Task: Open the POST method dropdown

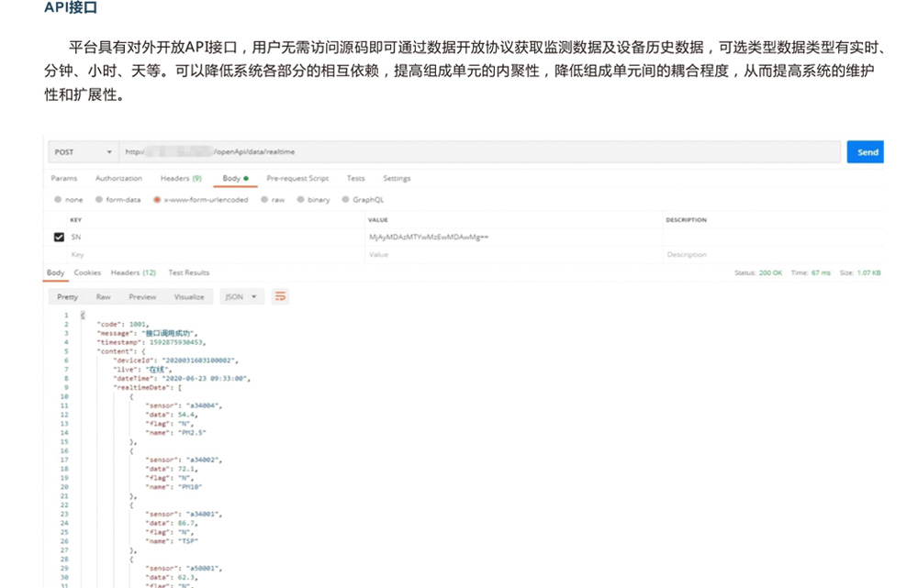Action: coord(83,152)
